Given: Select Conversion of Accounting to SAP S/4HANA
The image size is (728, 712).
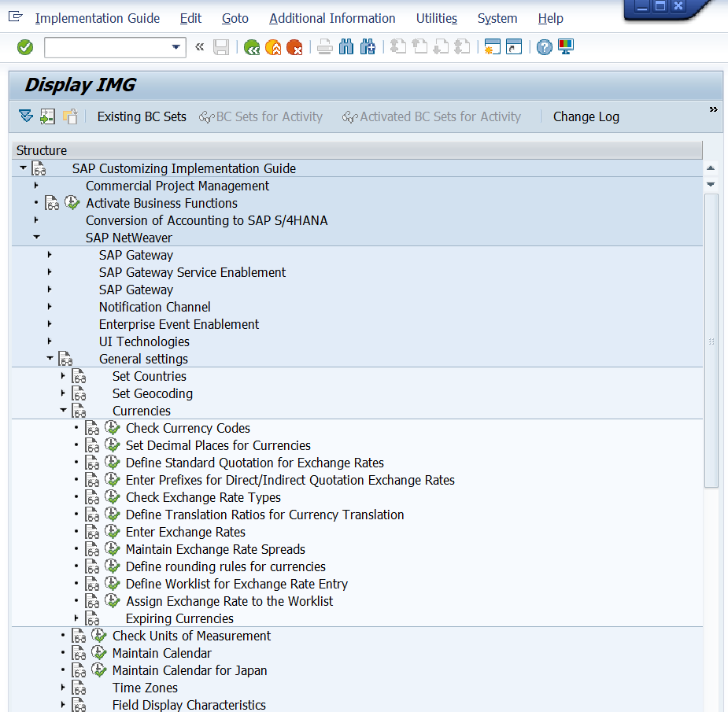Looking at the screenshot, I should tap(207, 220).
